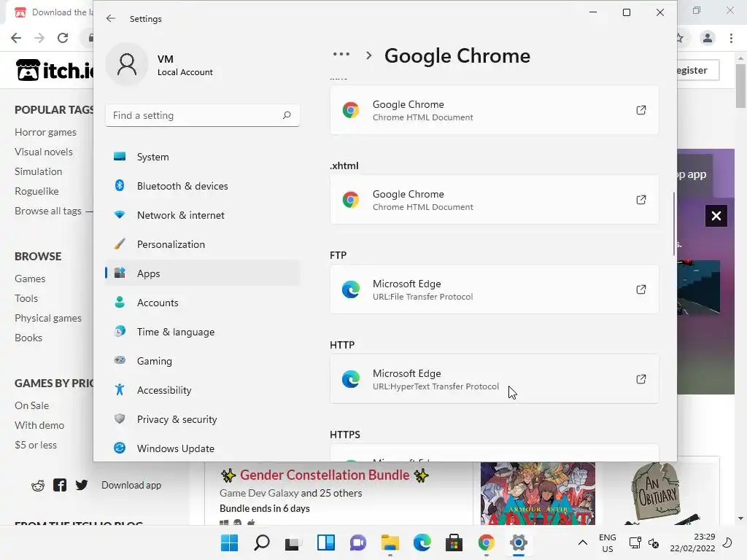The image size is (747, 560).
Task: Open Games under Browse on itch.io
Action: pos(29,279)
